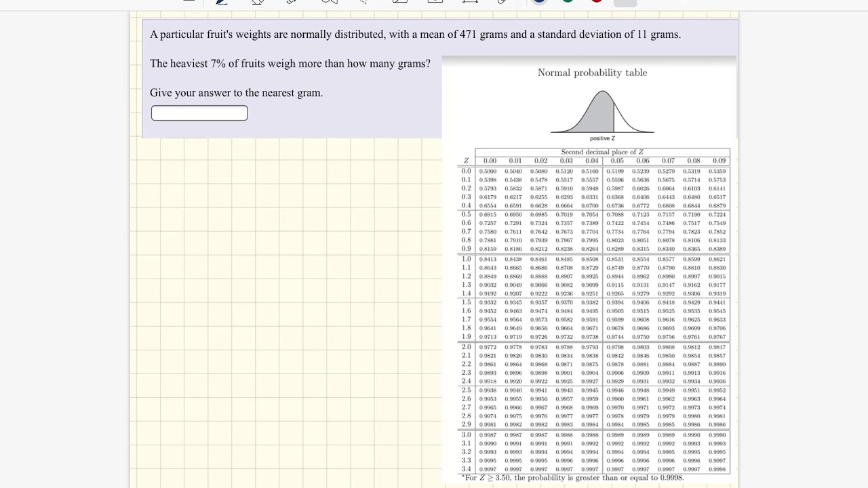Click the Z row label 2.0

467,347
